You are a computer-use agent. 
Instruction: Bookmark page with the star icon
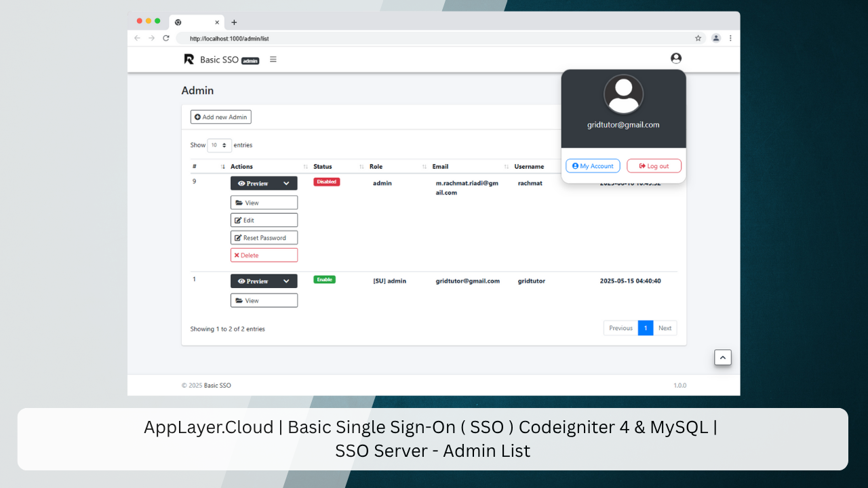tap(698, 38)
